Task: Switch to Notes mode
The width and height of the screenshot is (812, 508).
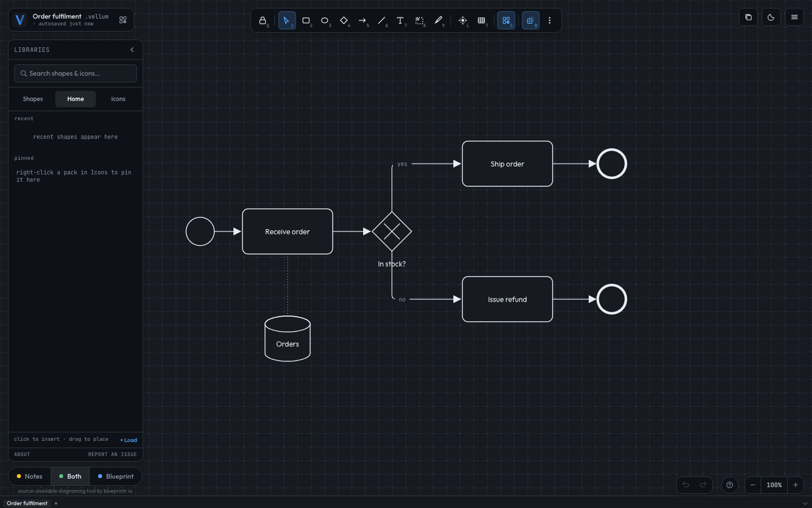Action: (30, 476)
